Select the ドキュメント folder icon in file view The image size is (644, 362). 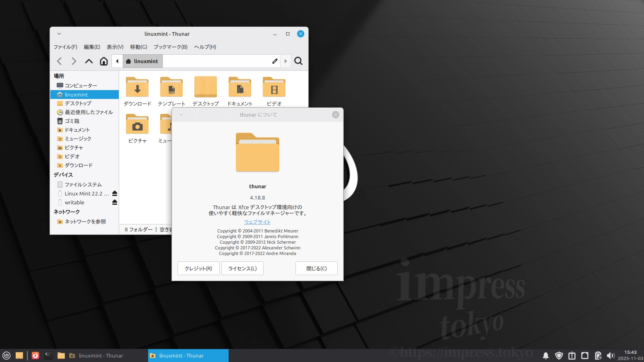(x=240, y=87)
